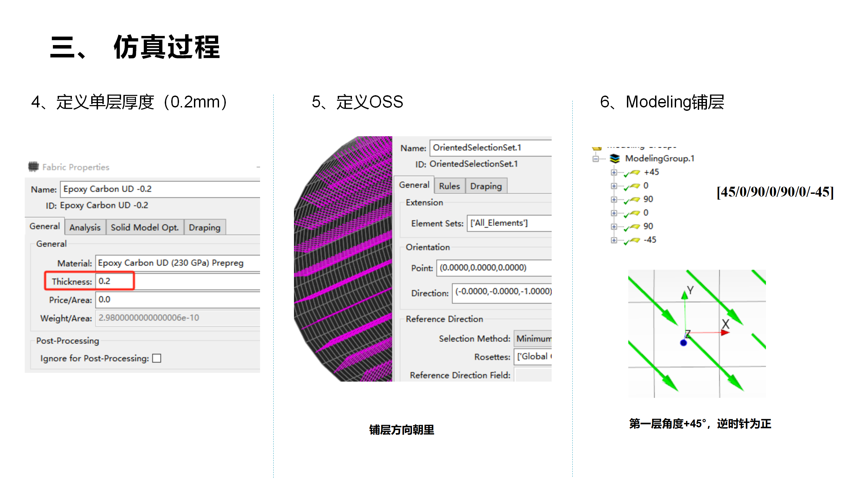Click the caption '第一层角度+45°，逆时针为正'
Viewport: 868px width, 488px height.
(700, 424)
